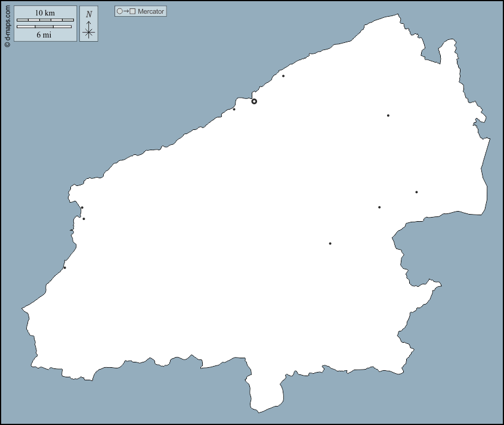The width and height of the screenshot is (504, 425).
Task: Click the letter N above the compass
Action: coord(89,14)
